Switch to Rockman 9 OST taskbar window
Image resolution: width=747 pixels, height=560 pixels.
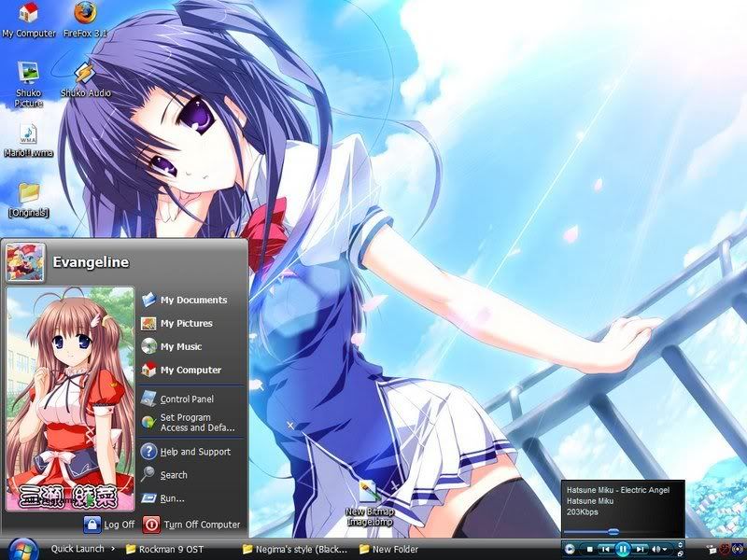164,549
